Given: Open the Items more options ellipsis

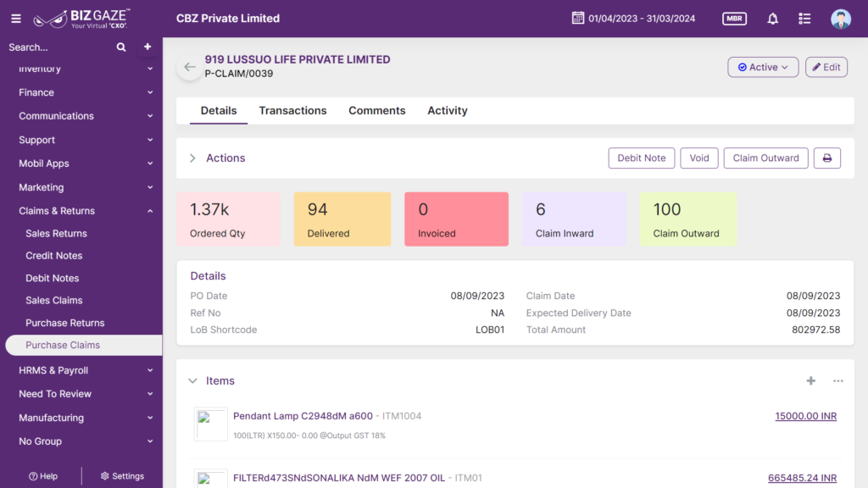Looking at the screenshot, I should pyautogui.click(x=838, y=380).
